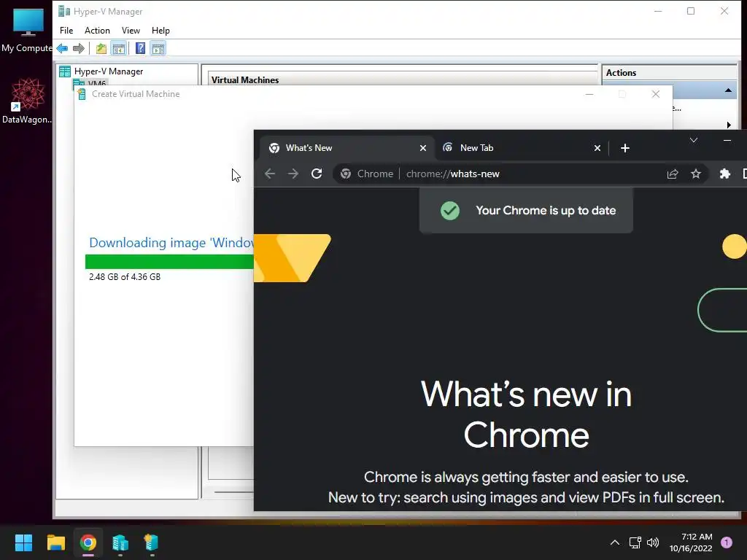
Task: Open the Action menu in Hyper-V Manager
Action: (97, 31)
